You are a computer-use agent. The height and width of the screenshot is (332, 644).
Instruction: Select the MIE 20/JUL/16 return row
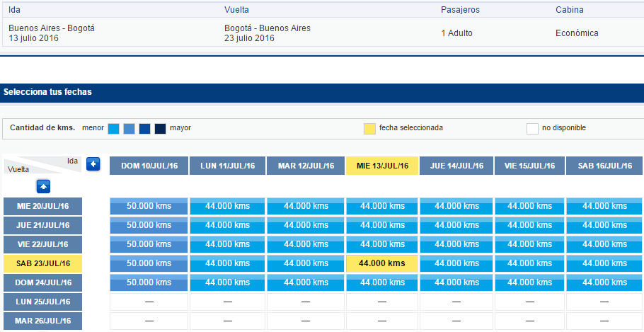click(42, 206)
